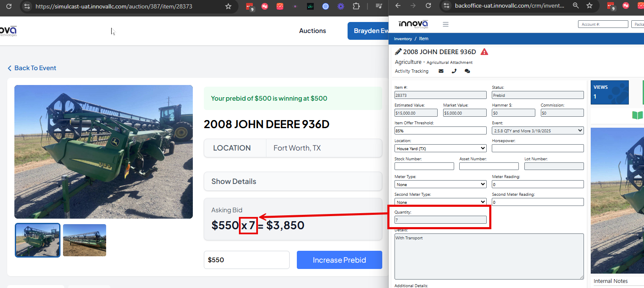Click the Meter Reading input field

point(538,184)
